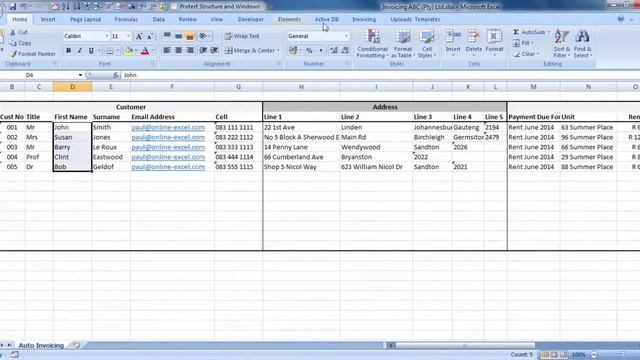
Task: Select the Auto Invoicing sheet tab
Action: 41,345
